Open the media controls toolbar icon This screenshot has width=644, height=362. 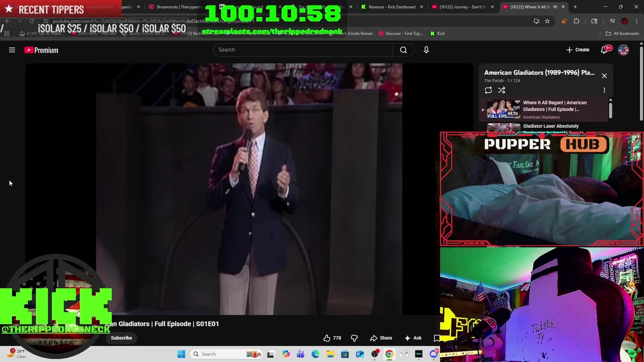612,21
